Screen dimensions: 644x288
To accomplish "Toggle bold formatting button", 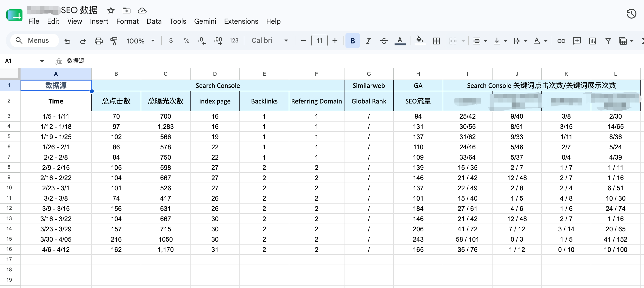I will 353,41.
